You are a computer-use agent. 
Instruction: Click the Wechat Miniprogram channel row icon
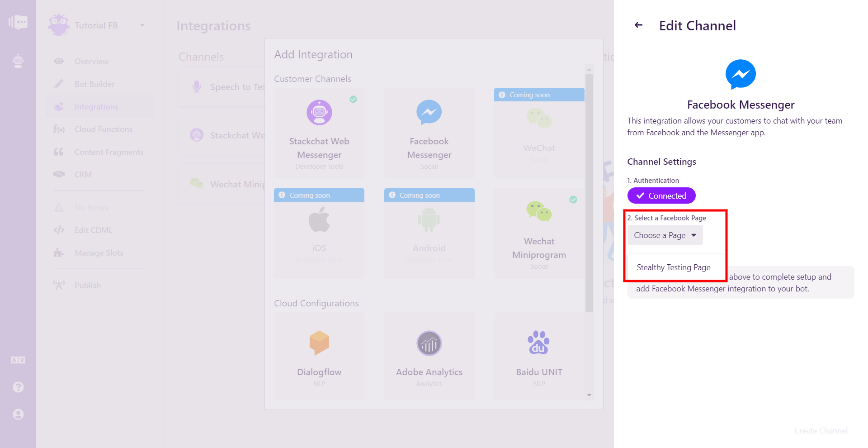coord(196,183)
